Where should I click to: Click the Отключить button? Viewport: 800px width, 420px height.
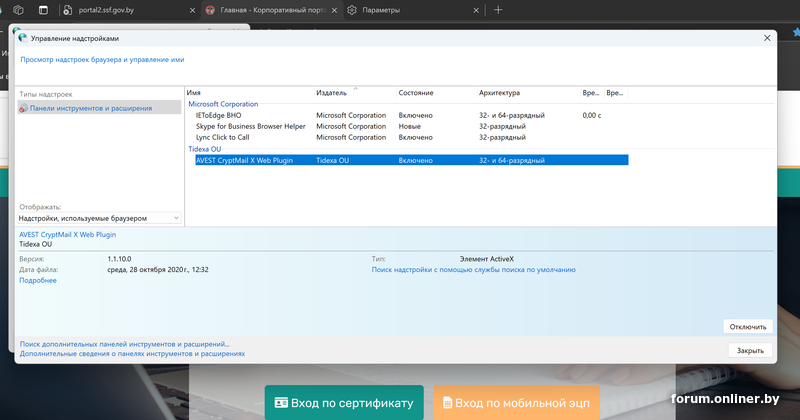tap(748, 327)
